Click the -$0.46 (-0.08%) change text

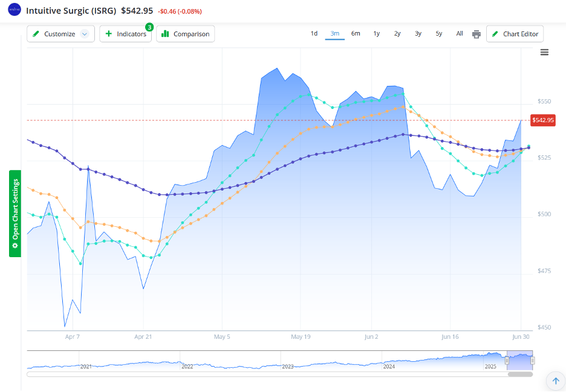(180, 11)
